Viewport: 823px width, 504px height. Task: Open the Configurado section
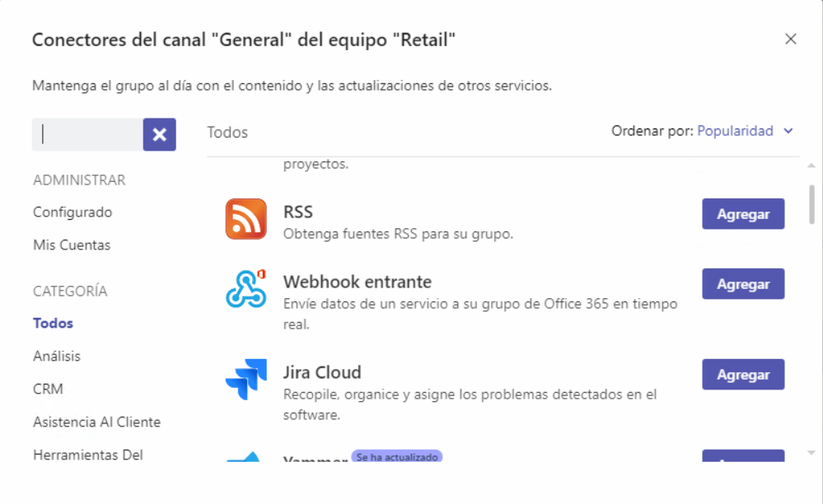coord(72,212)
